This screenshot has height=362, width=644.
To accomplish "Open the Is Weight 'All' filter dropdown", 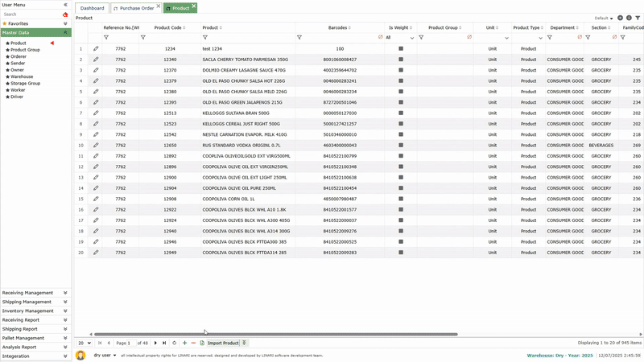I will pyautogui.click(x=411, y=38).
